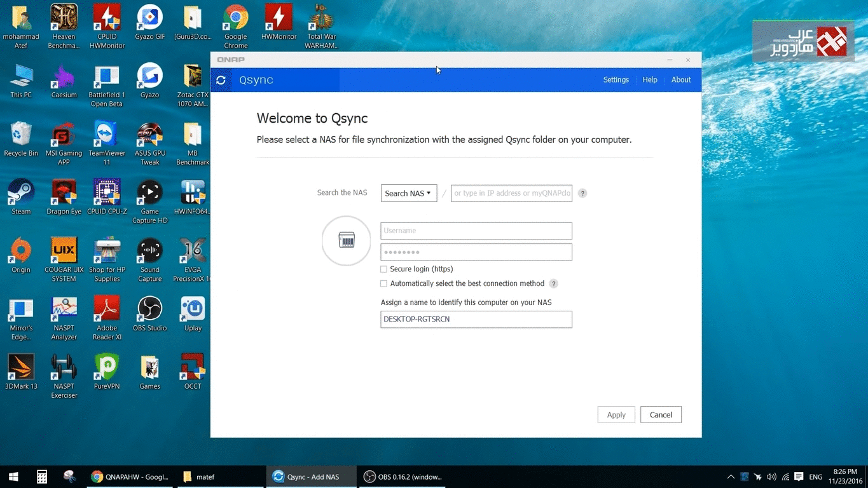Open the About menu in Qsync

pyautogui.click(x=681, y=80)
